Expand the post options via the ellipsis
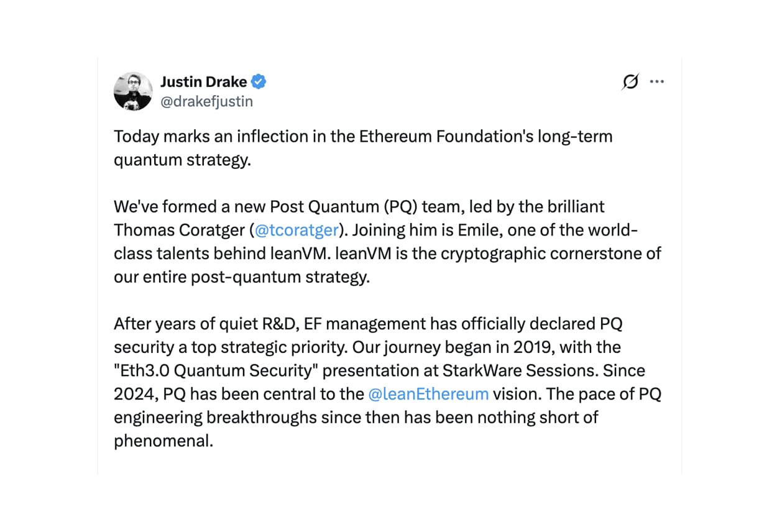Screen dimensions: 777x532 657,81
